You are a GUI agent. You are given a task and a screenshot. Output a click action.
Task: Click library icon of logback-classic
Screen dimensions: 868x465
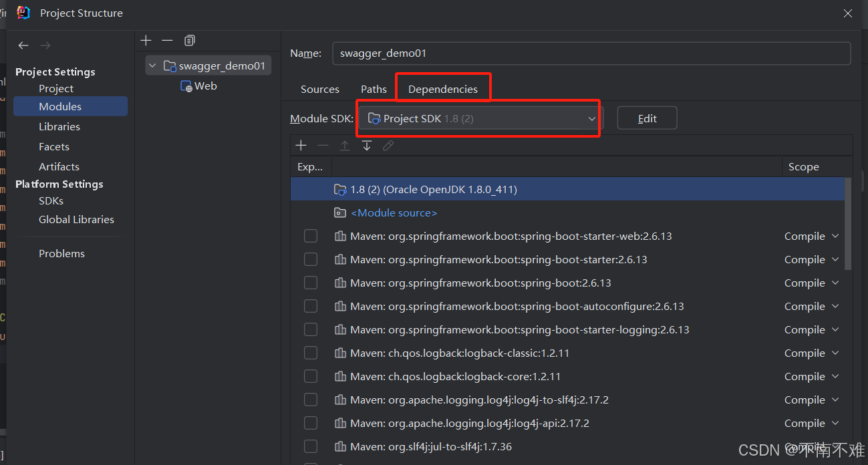tap(340, 353)
